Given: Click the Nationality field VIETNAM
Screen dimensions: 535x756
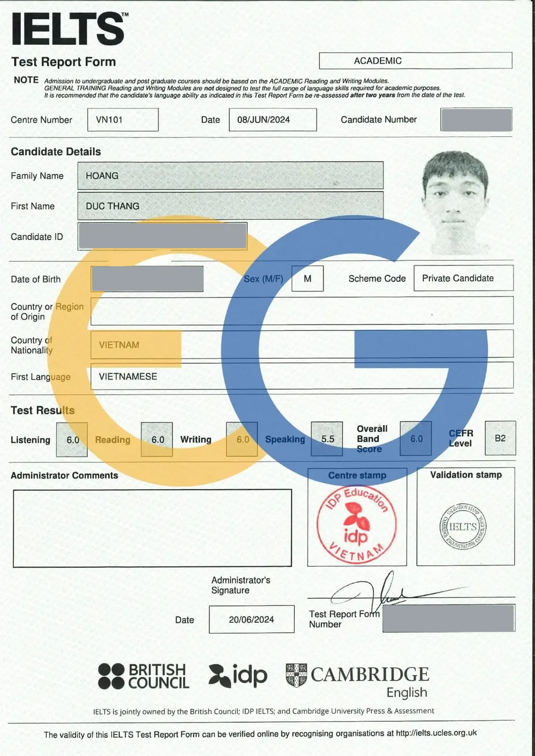Looking at the screenshot, I should pos(302,344).
